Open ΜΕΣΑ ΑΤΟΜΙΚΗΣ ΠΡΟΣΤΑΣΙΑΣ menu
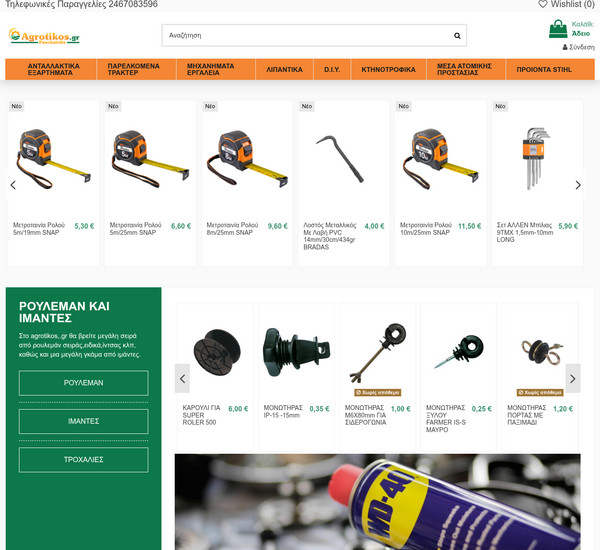Screen dimensions: 600x550 pos(466,69)
